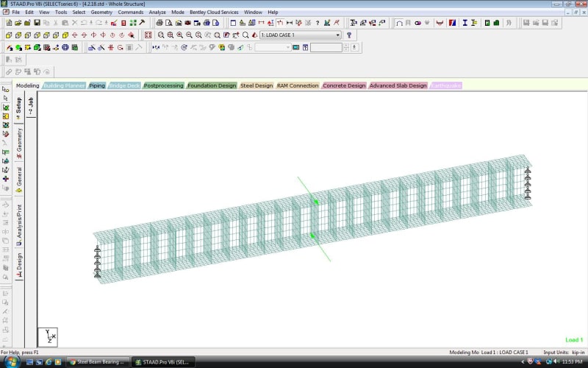The height and width of the screenshot is (368, 588).
Task: Click the black question mark toolbar icon
Action: point(318,23)
